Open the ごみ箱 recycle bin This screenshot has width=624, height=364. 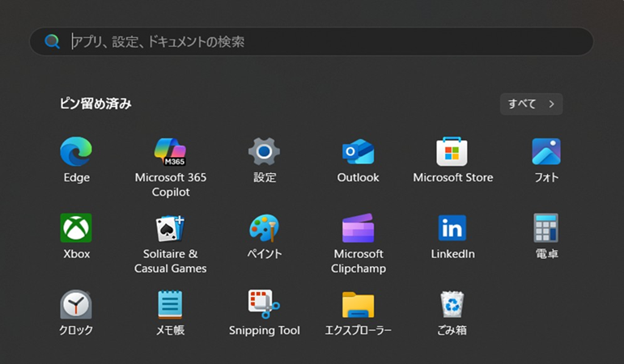(452, 305)
